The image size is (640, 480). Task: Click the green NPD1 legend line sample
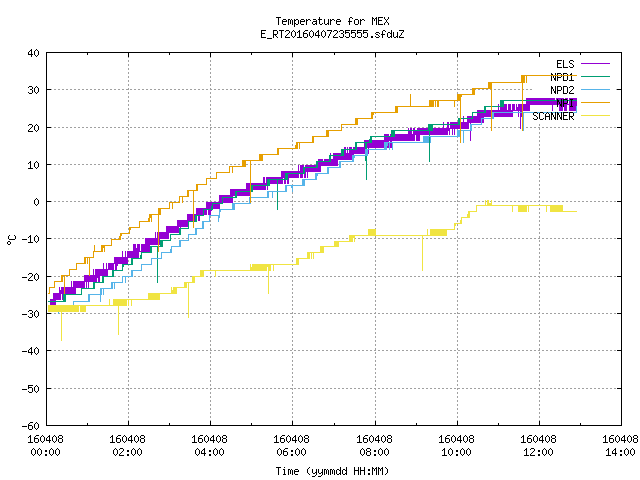point(595,76)
